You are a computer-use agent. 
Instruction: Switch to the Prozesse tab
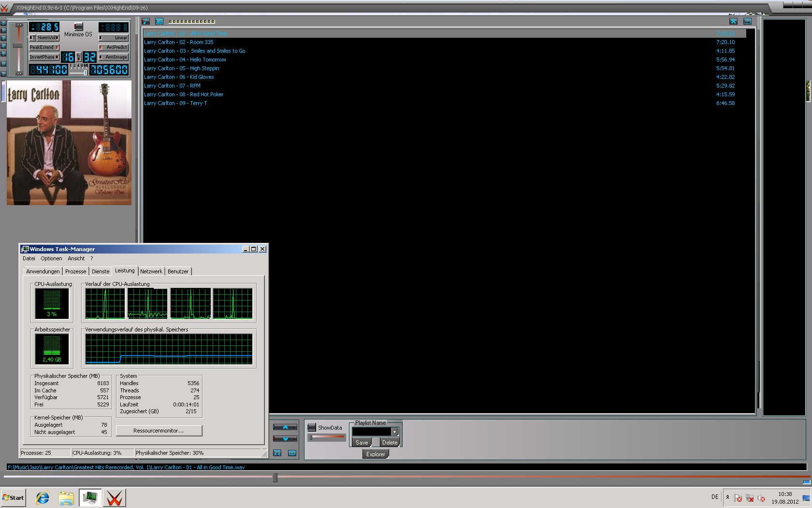tap(76, 271)
